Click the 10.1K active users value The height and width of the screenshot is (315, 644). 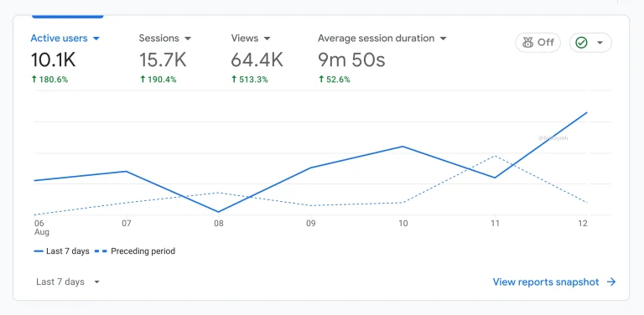(x=54, y=59)
